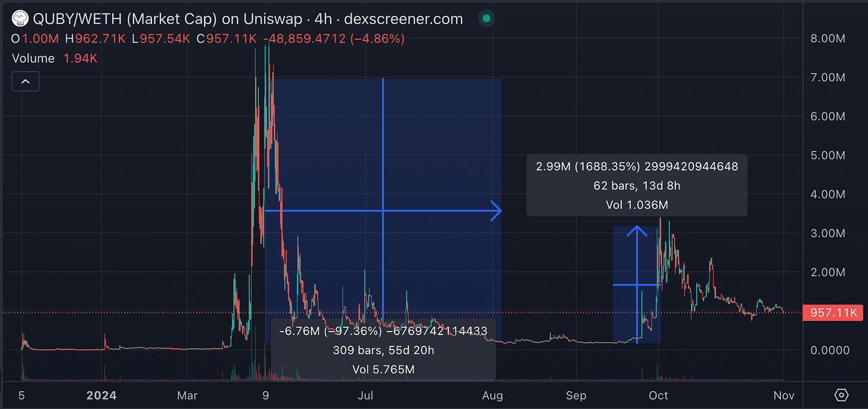The height and width of the screenshot is (409, 868).
Task: Click the QUBY token logo icon
Action: pyautogui.click(x=20, y=19)
